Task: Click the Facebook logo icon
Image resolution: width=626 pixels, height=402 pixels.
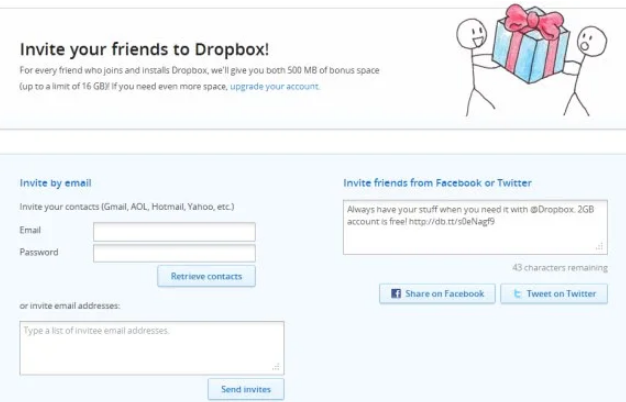Action: click(x=396, y=294)
